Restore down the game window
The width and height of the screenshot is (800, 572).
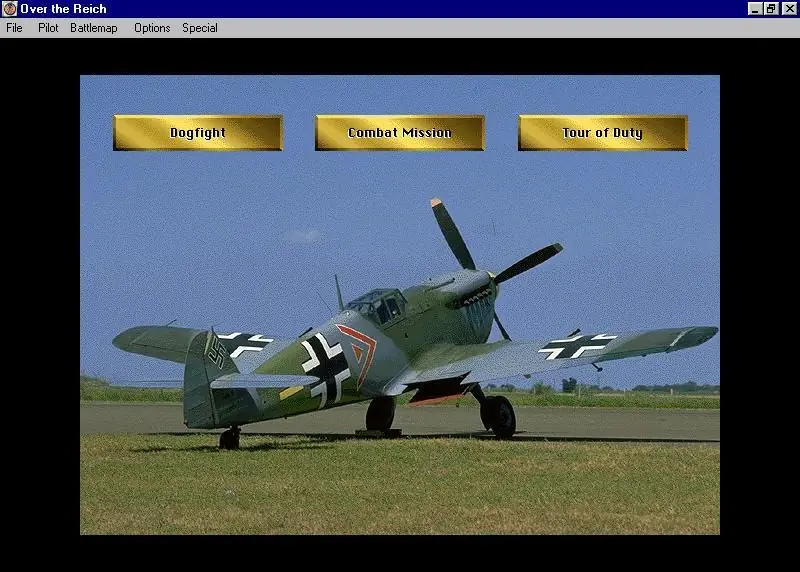click(771, 9)
